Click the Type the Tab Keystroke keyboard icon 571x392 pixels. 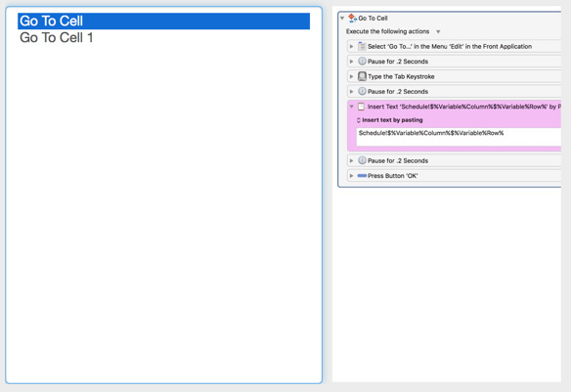[x=362, y=76]
